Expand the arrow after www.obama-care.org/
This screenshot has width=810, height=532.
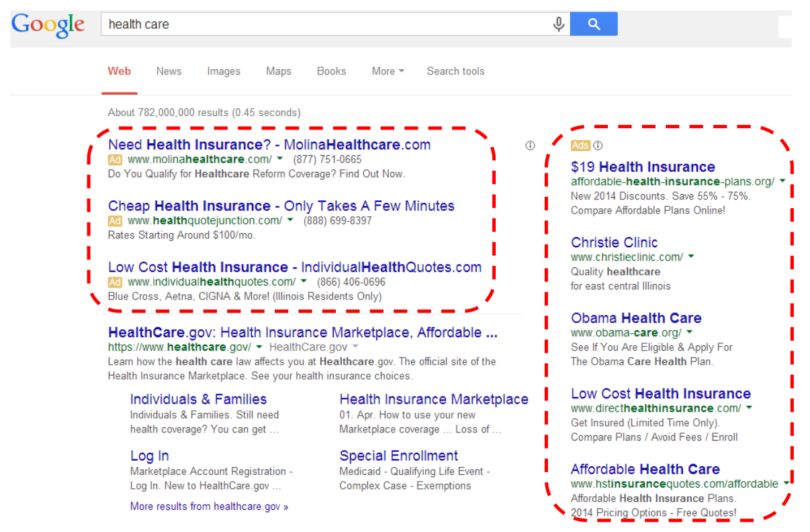(x=689, y=332)
